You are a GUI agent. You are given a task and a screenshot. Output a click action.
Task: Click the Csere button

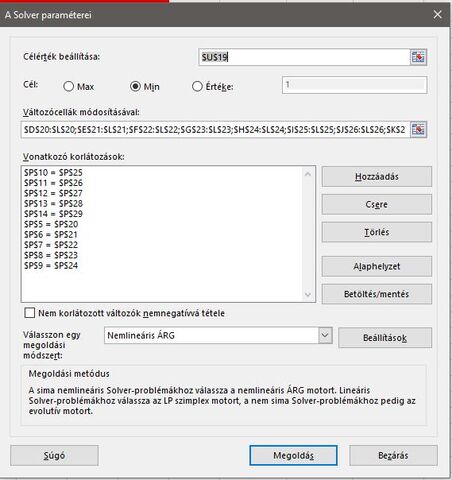[x=377, y=204]
